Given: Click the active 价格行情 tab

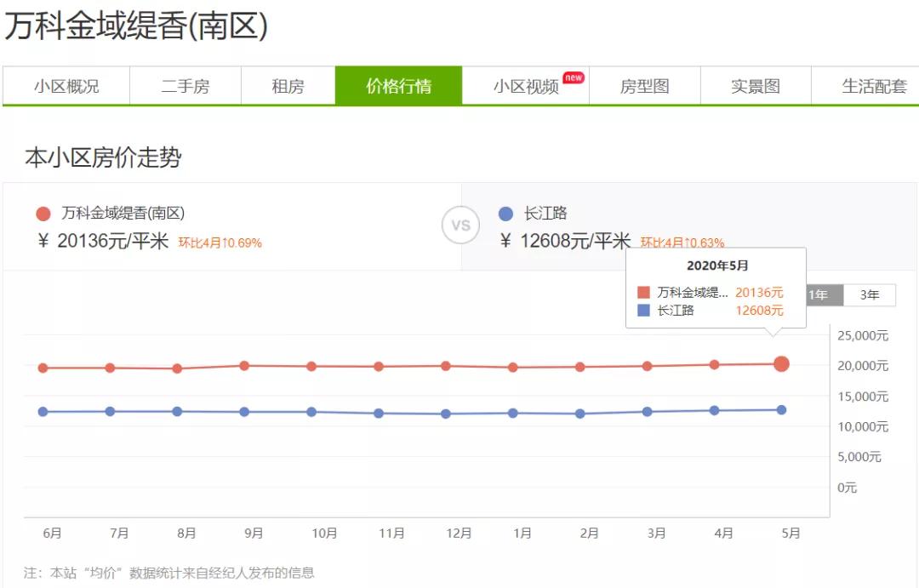Looking at the screenshot, I should [400, 86].
